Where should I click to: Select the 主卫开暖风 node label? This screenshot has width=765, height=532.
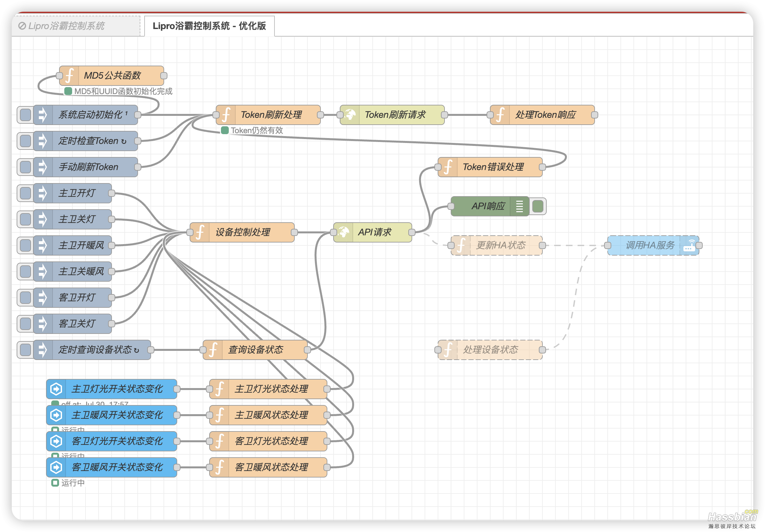click(x=81, y=245)
